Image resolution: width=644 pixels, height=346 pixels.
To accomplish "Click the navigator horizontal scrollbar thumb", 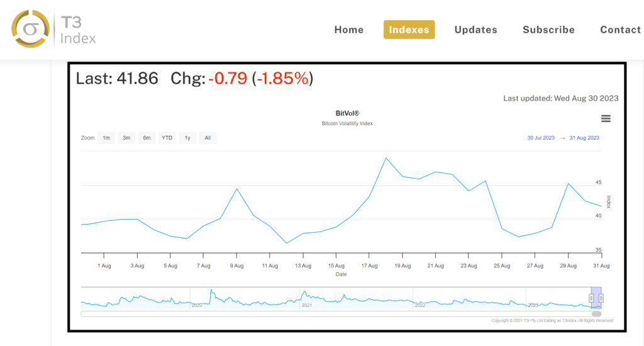I will pyautogui.click(x=596, y=314).
